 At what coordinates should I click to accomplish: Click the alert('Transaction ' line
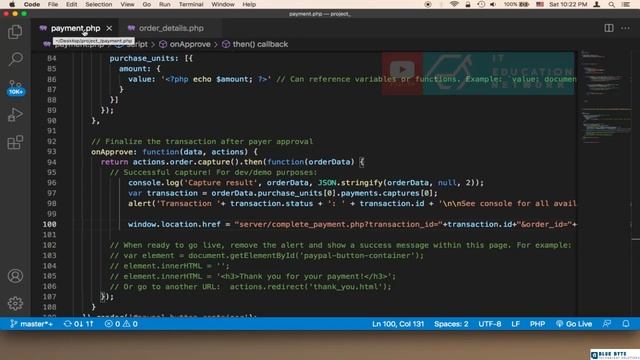tap(352, 203)
